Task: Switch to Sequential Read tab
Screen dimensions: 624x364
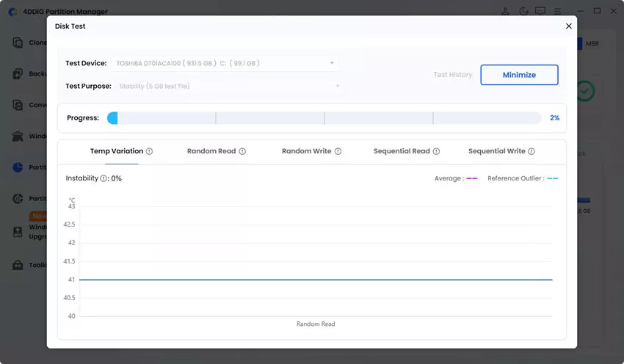Action: pyautogui.click(x=402, y=151)
